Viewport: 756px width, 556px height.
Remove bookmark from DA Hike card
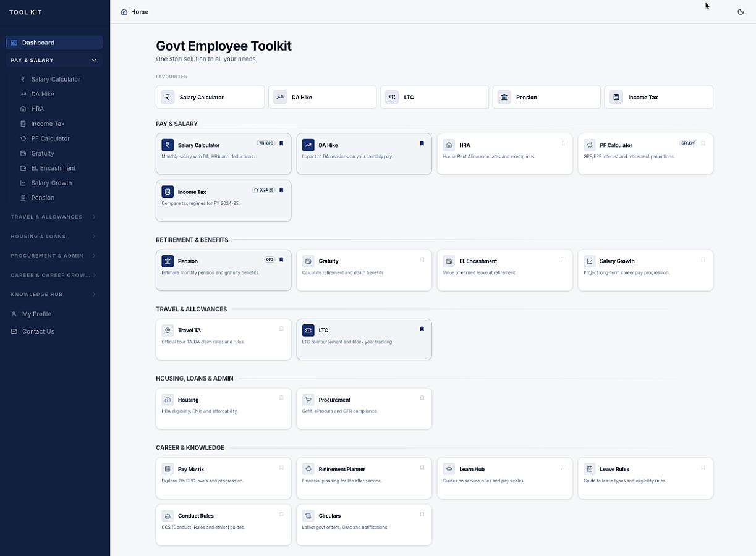click(x=422, y=143)
